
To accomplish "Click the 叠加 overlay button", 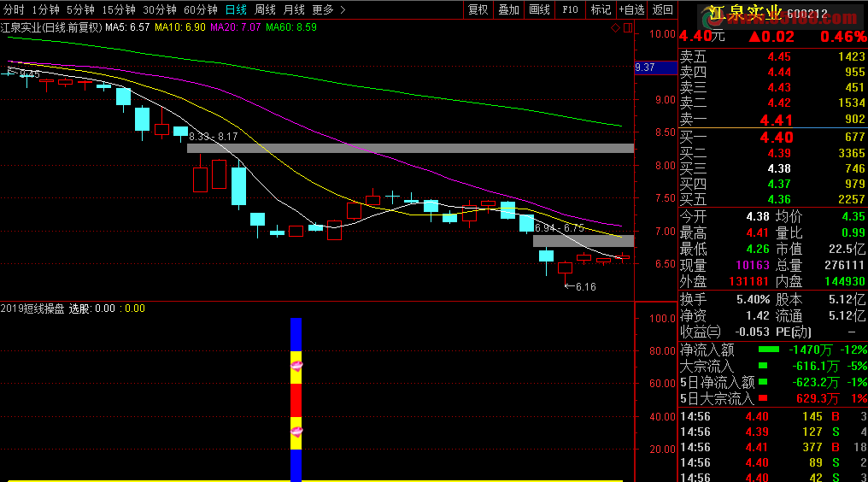I will 508,9.
